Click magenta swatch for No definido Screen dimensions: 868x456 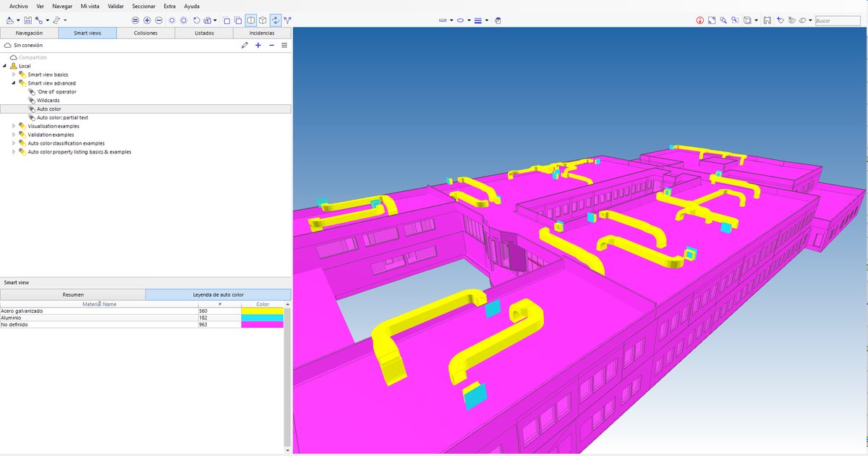click(x=263, y=325)
